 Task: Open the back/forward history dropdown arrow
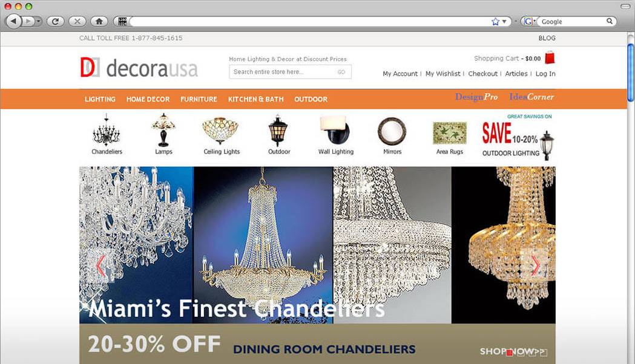coord(39,21)
